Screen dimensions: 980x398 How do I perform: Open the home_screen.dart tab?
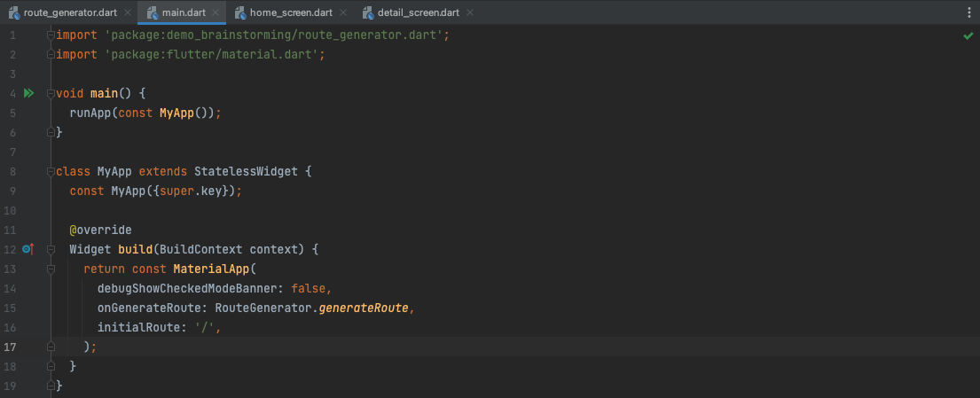pos(290,12)
